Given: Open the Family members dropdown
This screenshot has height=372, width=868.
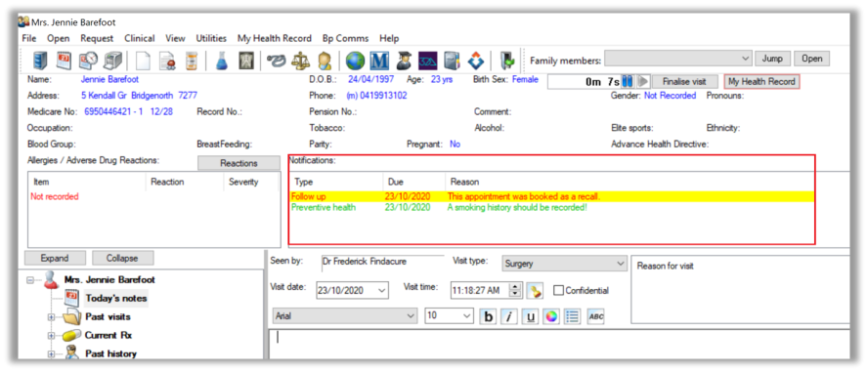Looking at the screenshot, I should 678,59.
